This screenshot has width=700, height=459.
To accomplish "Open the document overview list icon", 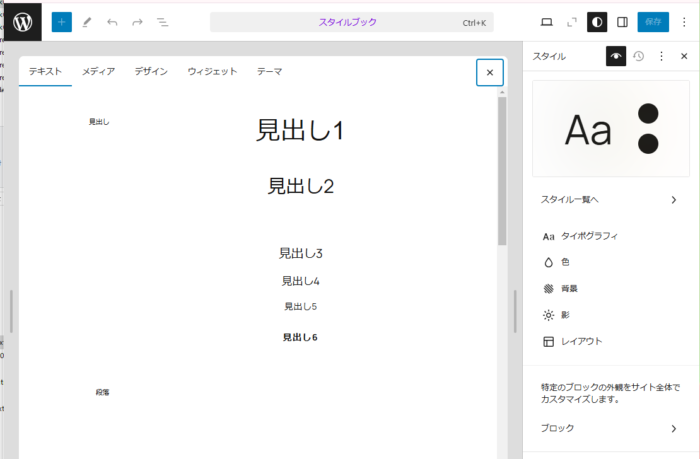I will (162, 22).
